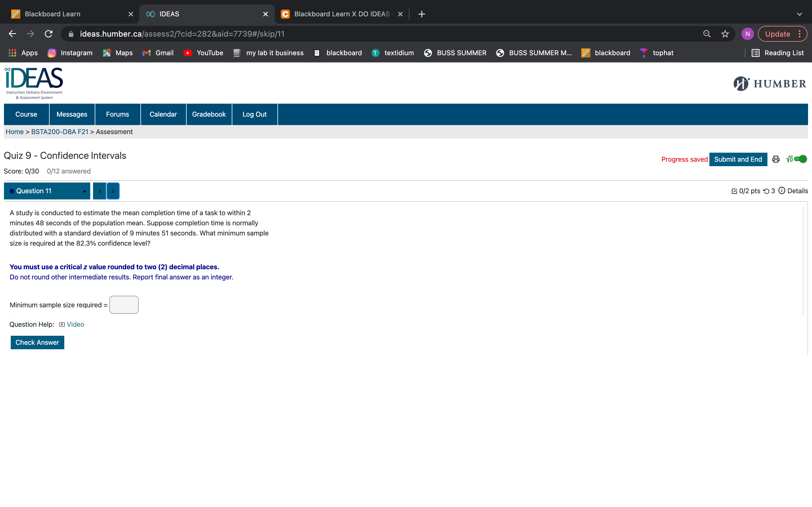Click the print quiz icon
This screenshot has width=812, height=507.
[x=775, y=159]
